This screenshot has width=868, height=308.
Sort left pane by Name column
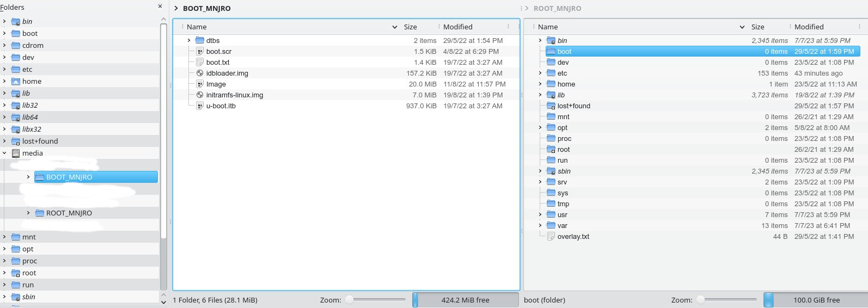197,27
